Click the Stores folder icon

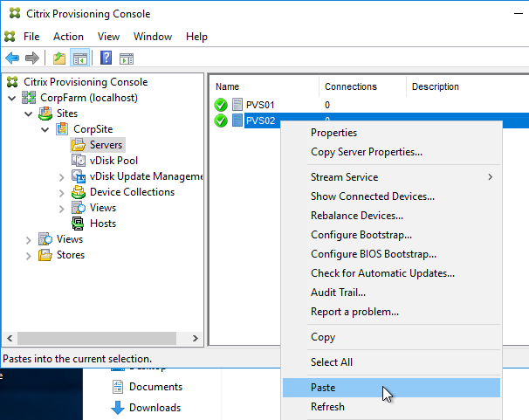coord(45,255)
